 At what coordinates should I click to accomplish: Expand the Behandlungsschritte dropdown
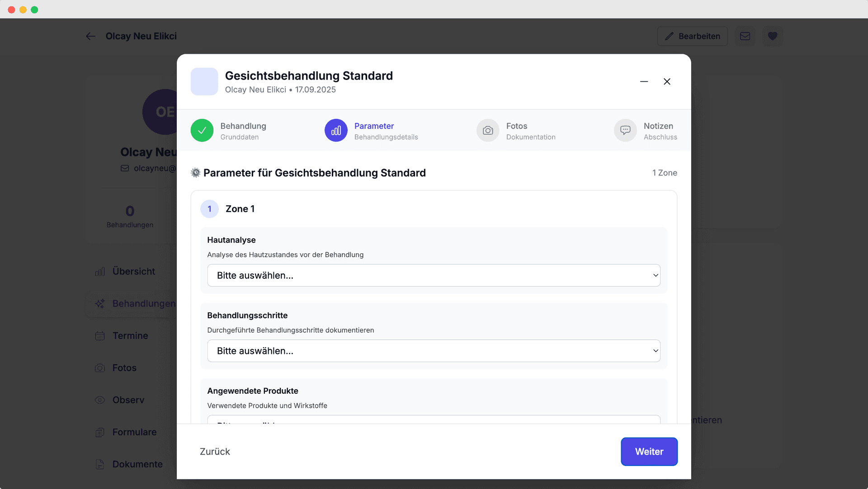click(x=434, y=351)
